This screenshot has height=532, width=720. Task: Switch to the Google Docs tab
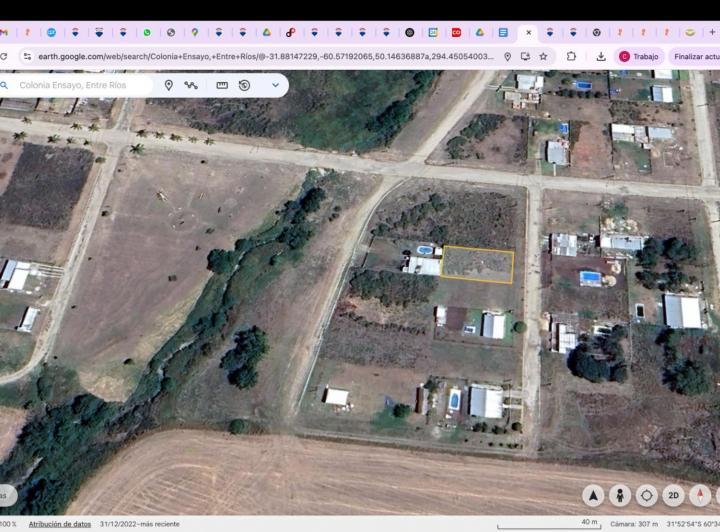click(503, 33)
